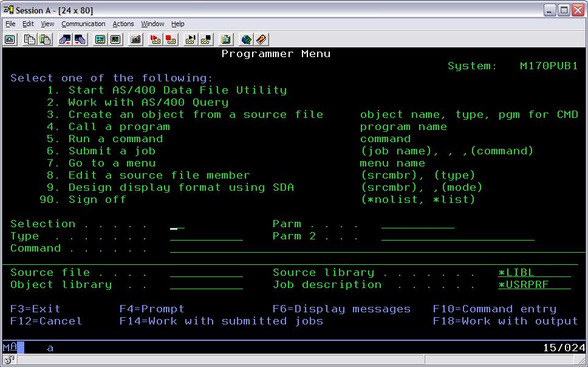
Task: Open the Actions menu
Action: click(123, 24)
